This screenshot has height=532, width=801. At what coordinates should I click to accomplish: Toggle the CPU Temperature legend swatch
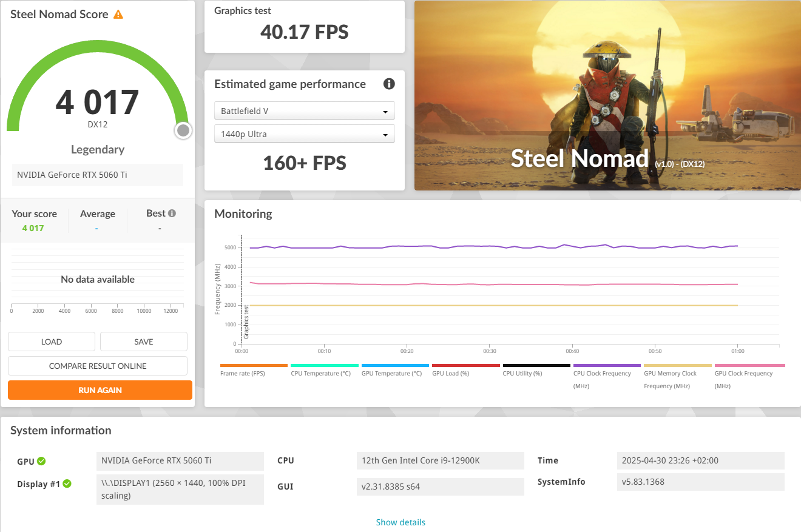[x=325, y=365]
